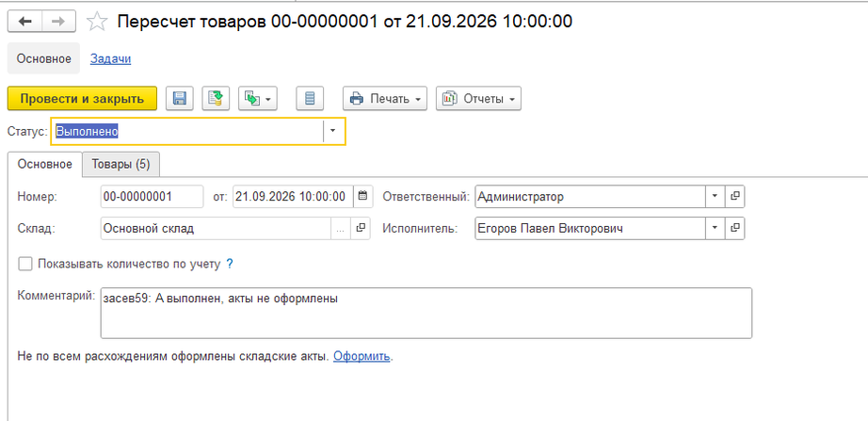The image size is (868, 421).
Task: Open Склад record with the open icon
Action: (x=361, y=228)
